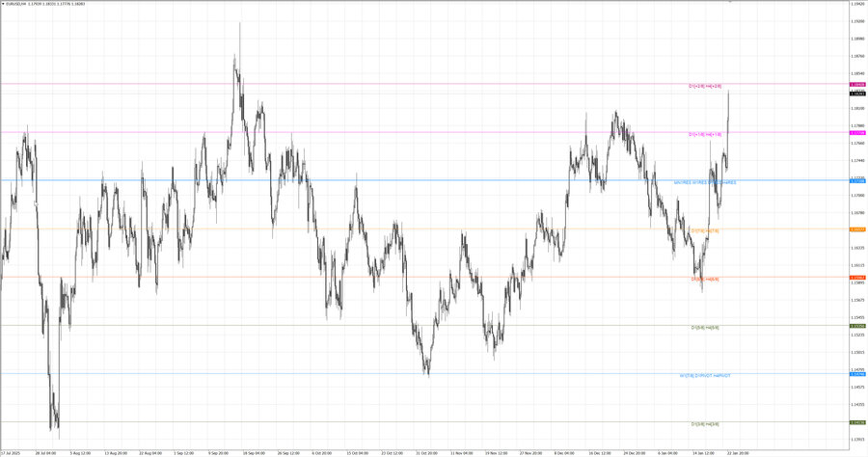The width and height of the screenshot is (868, 457).
Task: Click the 19 Nov 12:00 time axis label
Action: tap(496, 453)
